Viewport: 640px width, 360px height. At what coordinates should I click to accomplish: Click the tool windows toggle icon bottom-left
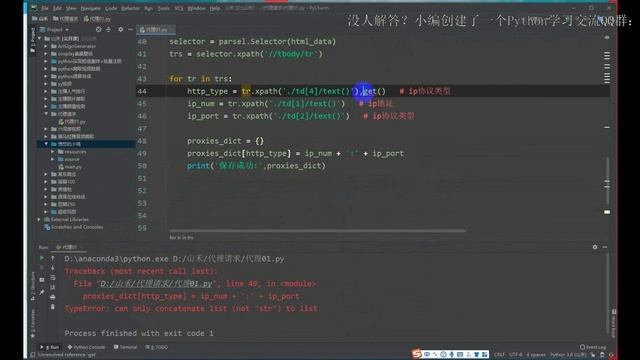click(x=33, y=355)
